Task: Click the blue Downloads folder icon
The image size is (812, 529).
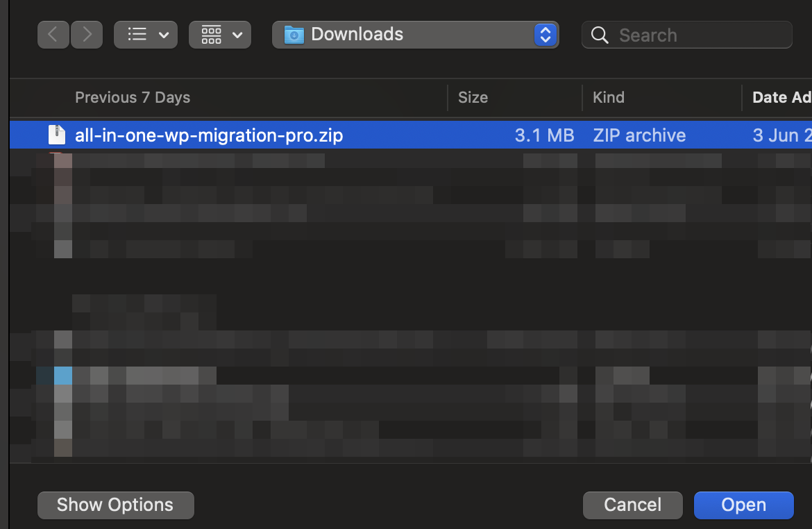Action: pos(294,35)
